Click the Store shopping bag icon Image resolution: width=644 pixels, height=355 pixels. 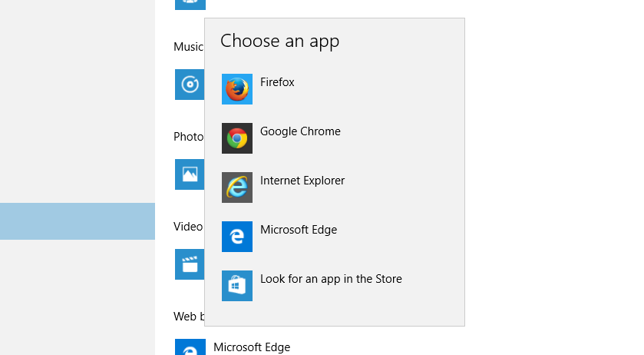click(x=237, y=286)
